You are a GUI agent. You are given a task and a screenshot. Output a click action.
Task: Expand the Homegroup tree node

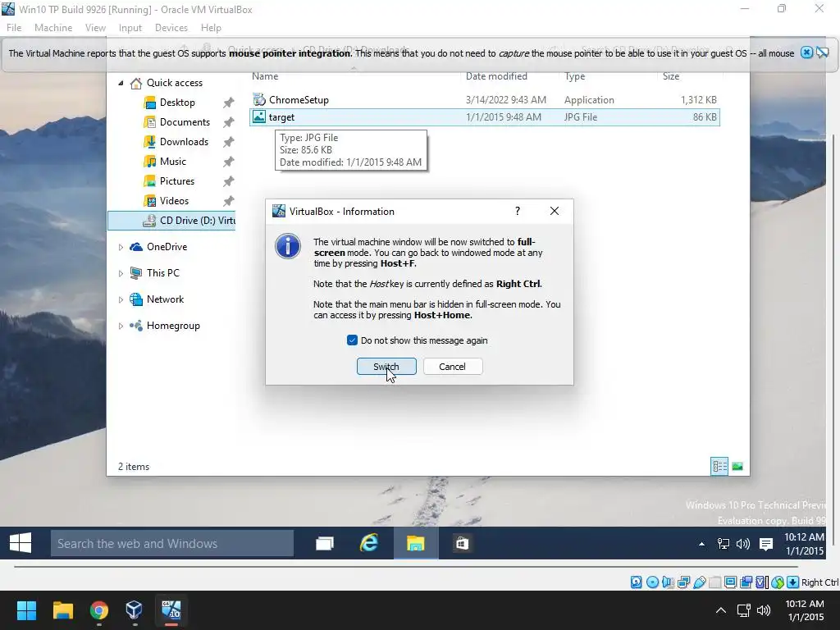(121, 326)
